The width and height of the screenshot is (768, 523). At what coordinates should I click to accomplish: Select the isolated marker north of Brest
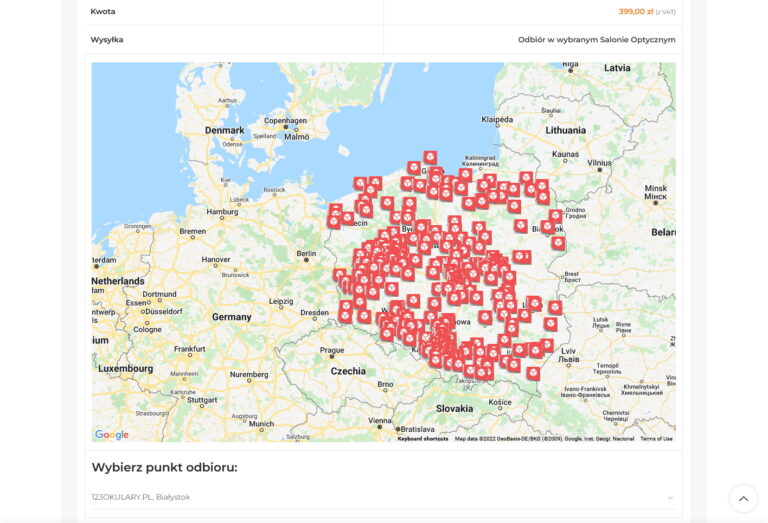(558, 242)
